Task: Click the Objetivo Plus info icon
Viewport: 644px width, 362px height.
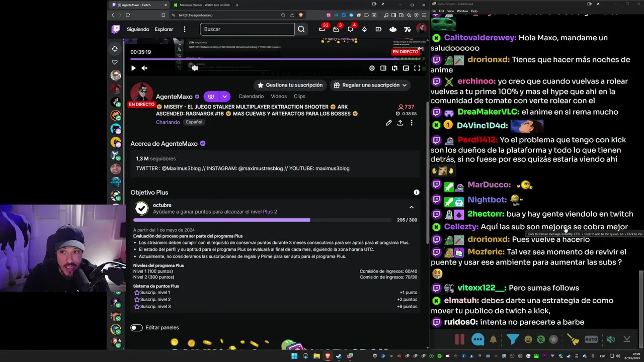Action: pos(416,193)
